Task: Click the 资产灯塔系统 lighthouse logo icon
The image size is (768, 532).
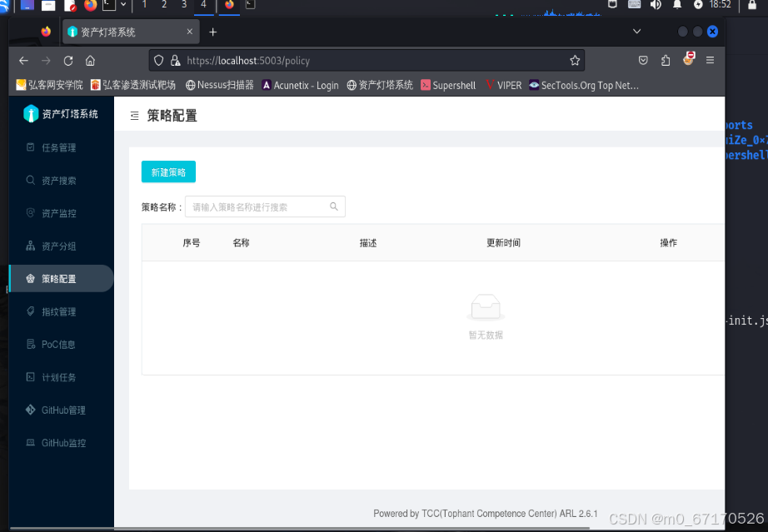Action: tap(30, 113)
